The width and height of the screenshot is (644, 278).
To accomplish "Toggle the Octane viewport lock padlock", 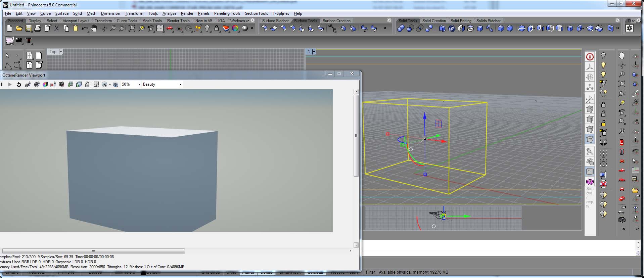I will pos(87,84).
